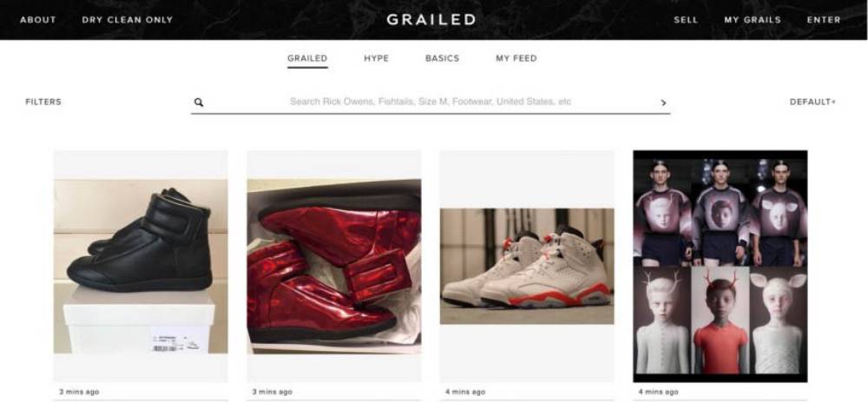Switch to the BASICS tab

click(443, 58)
